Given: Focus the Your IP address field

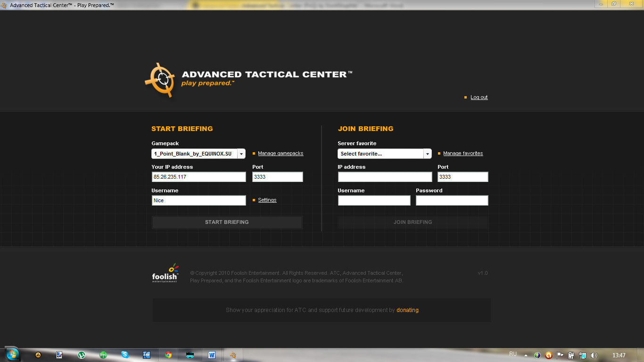Looking at the screenshot, I should [198, 177].
